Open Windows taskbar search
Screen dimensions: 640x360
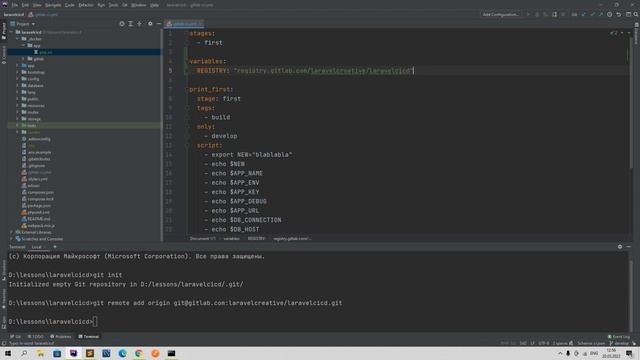tap(24, 353)
